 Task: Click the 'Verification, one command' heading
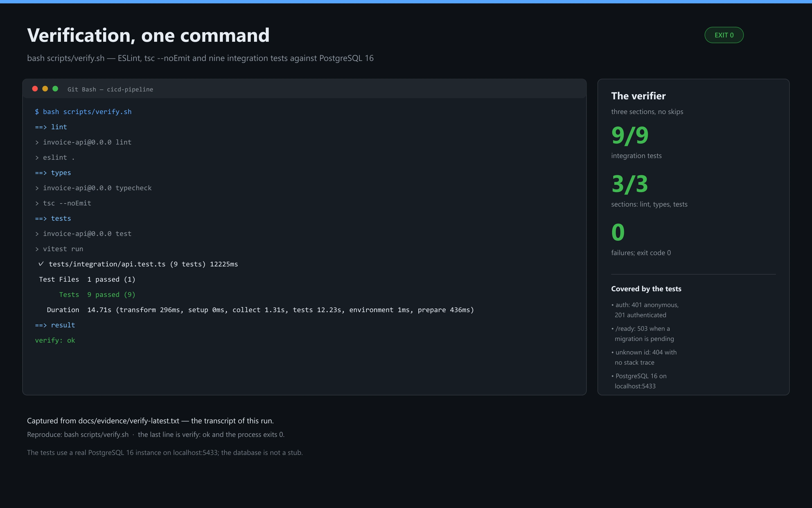coord(148,35)
